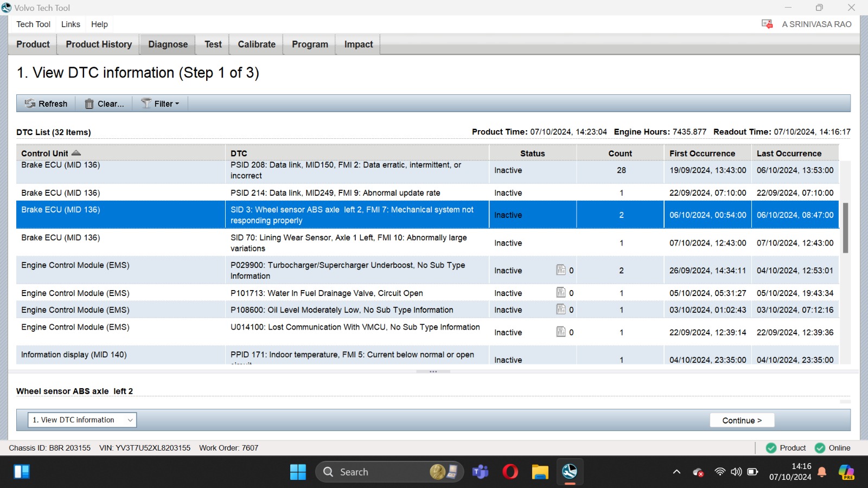868x488 pixels.
Task: Click the volume speaker icon
Action: click(x=736, y=472)
